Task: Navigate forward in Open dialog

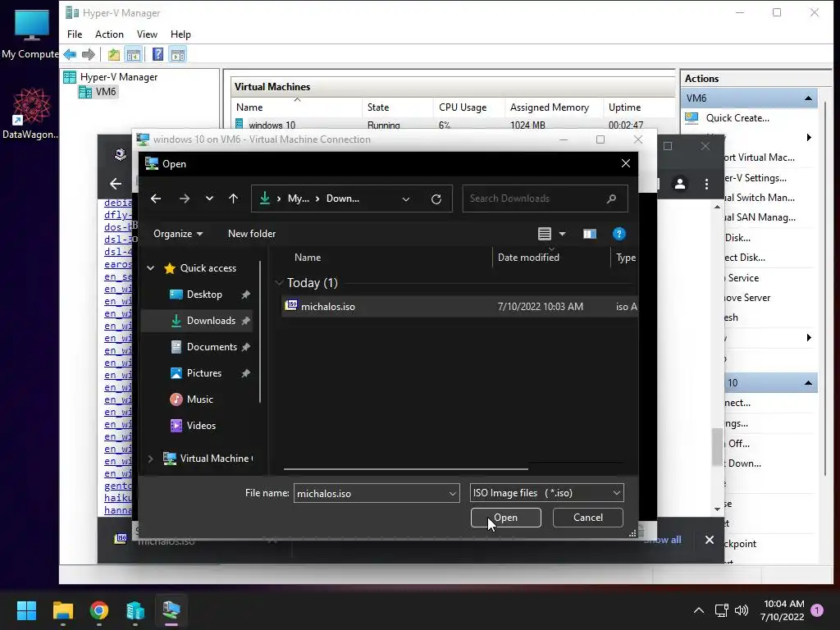Action: point(185,199)
